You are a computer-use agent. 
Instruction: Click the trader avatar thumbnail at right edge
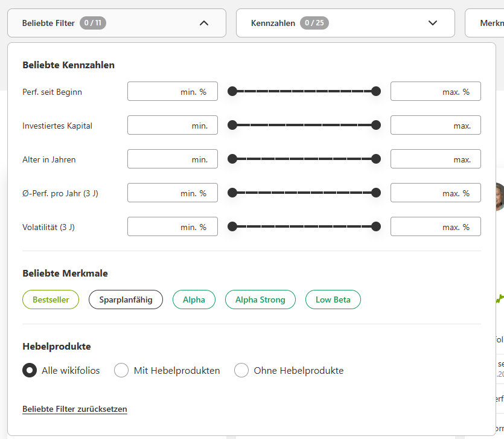499,196
